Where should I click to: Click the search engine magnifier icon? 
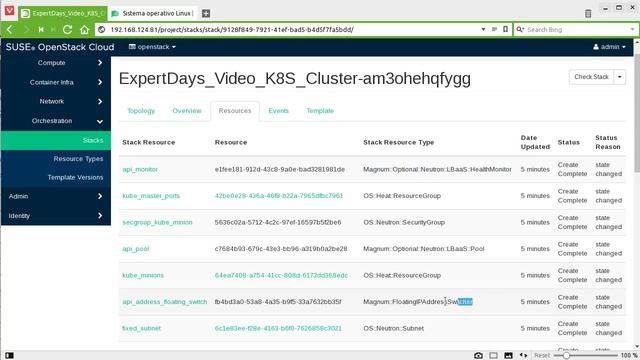tap(520, 29)
